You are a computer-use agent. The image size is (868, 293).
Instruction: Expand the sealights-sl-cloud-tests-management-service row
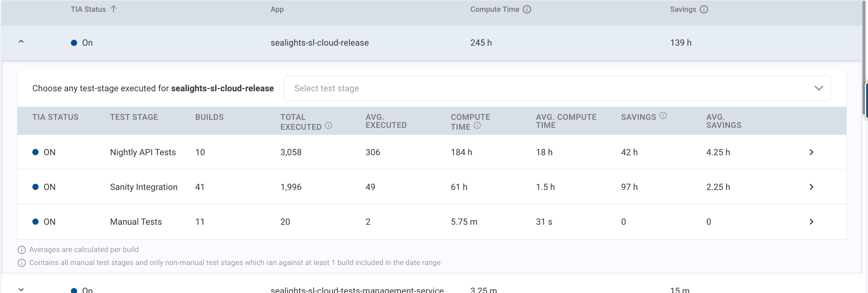point(21,289)
